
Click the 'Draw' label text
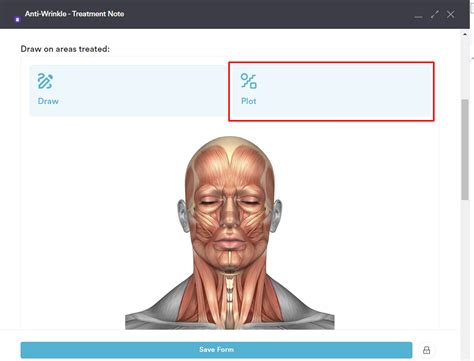[x=48, y=101]
